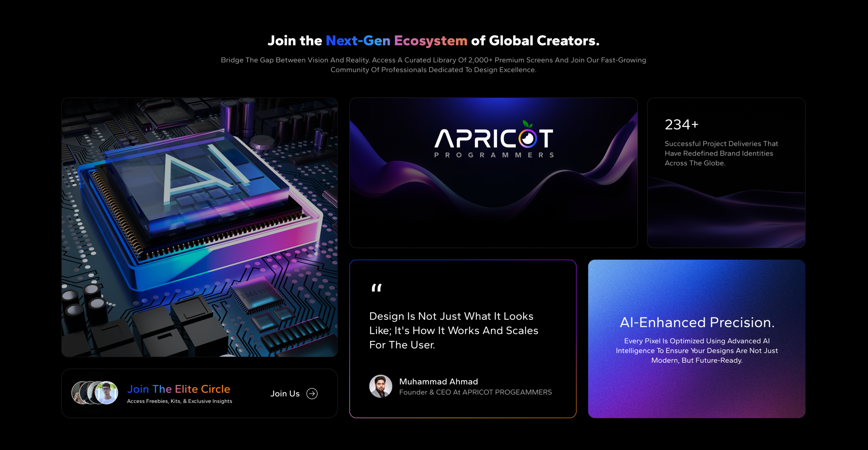Click the Founder & CEO subtitle text
The height and width of the screenshot is (450, 868).
(475, 392)
